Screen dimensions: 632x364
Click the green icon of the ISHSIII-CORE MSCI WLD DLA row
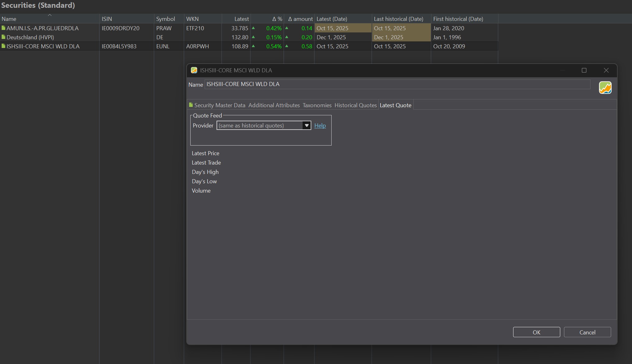(x=3, y=46)
